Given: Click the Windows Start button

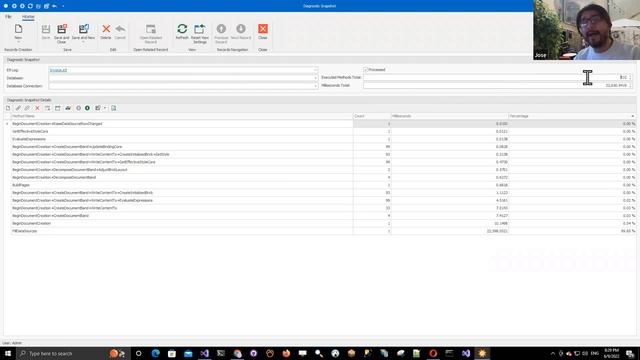Looking at the screenshot, I should 8,353.
